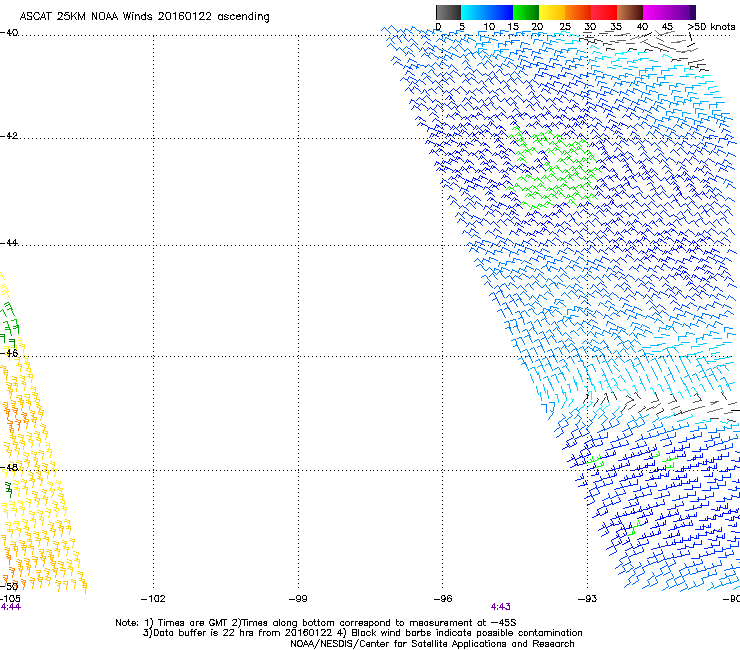Click the red 30-35 knots color segment
This screenshot has height=650, width=740.
604,12
